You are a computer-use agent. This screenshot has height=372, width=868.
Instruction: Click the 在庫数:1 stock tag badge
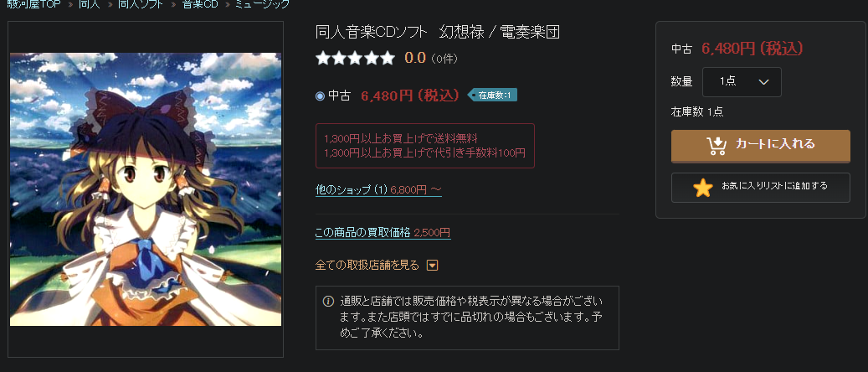[492, 96]
